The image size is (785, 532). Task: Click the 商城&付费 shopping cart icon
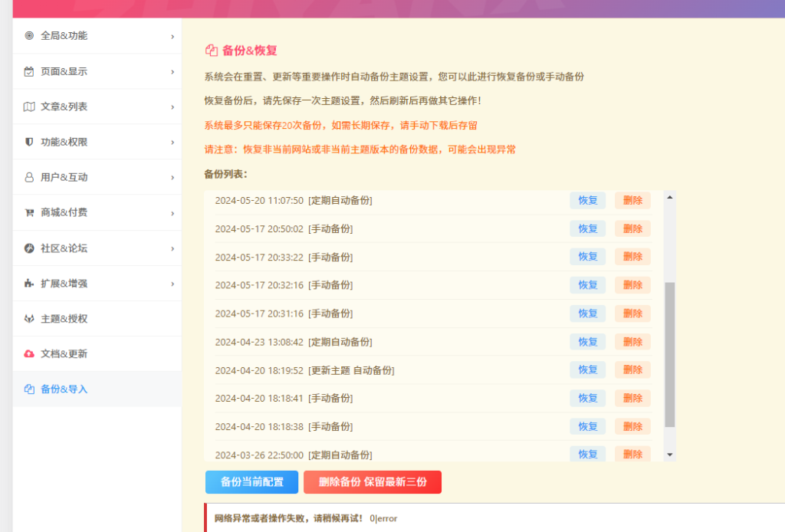pyautogui.click(x=29, y=212)
